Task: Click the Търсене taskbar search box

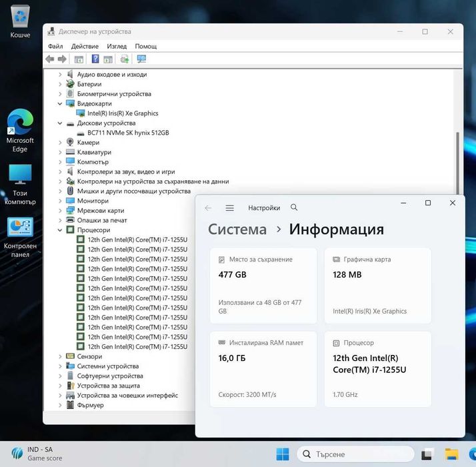Action: [355, 454]
